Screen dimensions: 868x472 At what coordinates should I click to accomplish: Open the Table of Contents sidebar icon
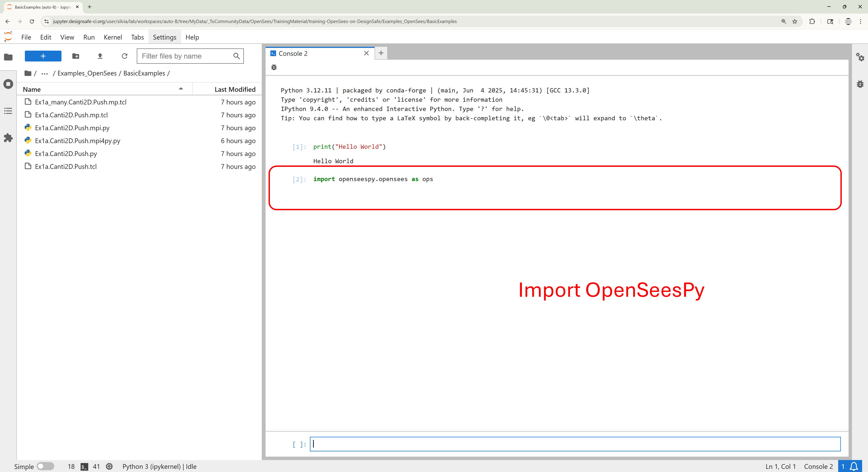[x=8, y=111]
